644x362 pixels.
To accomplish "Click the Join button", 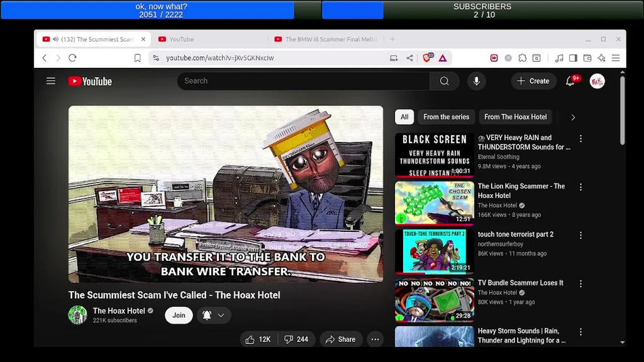I will tap(179, 315).
